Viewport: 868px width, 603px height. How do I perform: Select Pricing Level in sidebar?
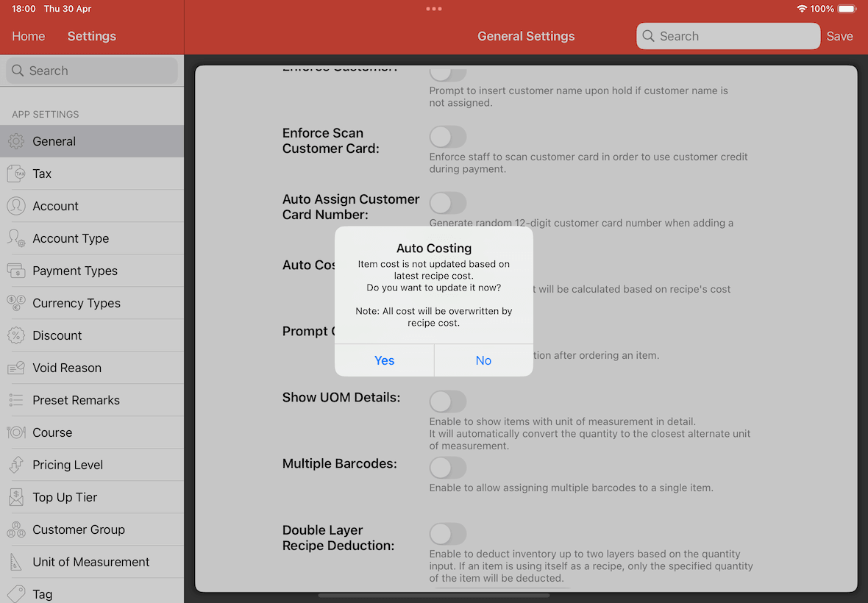point(92,465)
